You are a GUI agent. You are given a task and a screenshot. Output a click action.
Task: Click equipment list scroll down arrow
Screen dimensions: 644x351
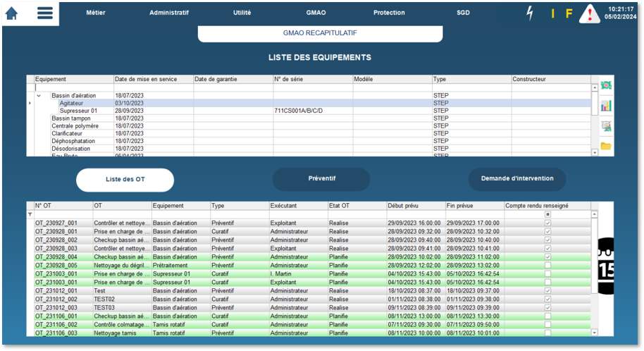(x=594, y=152)
